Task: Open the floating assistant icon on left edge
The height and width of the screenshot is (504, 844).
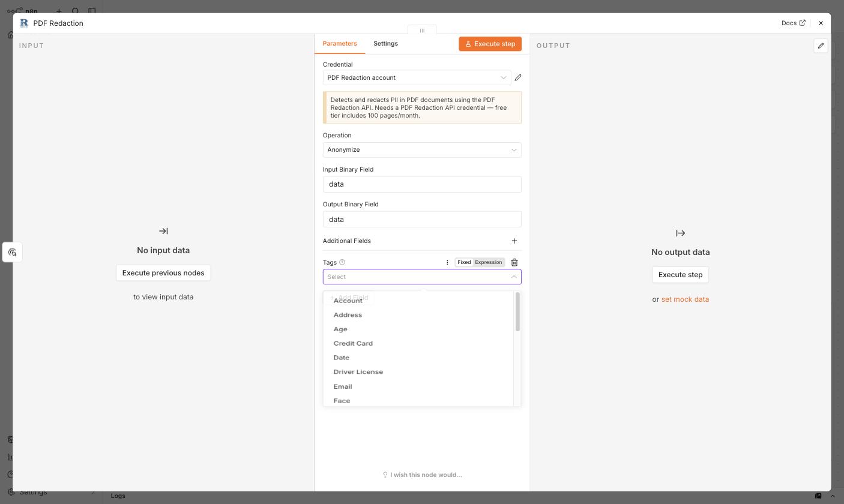Action: coord(12,252)
